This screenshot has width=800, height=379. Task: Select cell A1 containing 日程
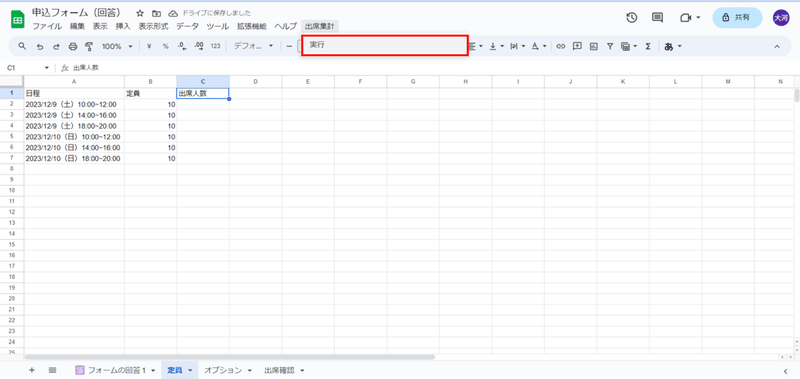[x=74, y=93]
